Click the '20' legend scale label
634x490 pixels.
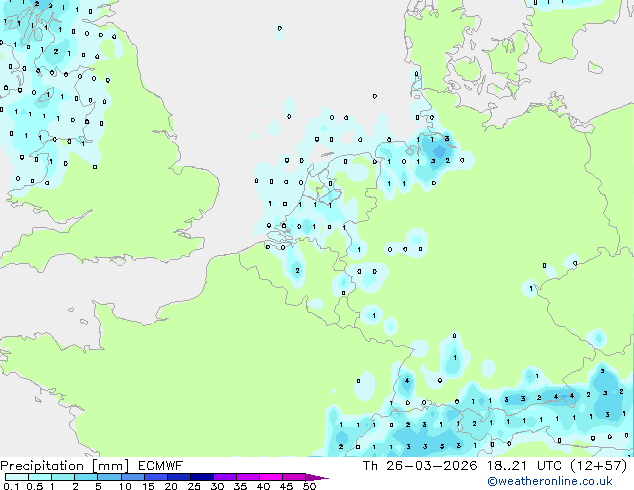[x=171, y=486]
